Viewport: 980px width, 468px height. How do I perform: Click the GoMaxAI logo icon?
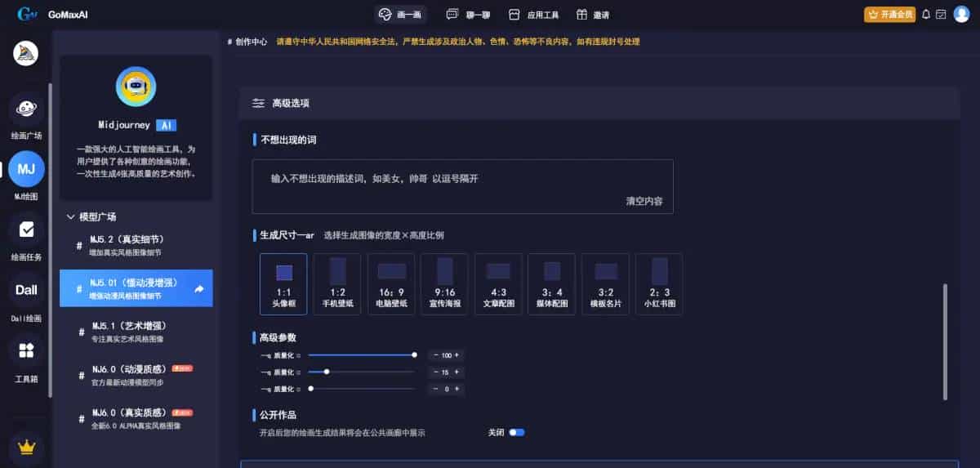[27, 14]
